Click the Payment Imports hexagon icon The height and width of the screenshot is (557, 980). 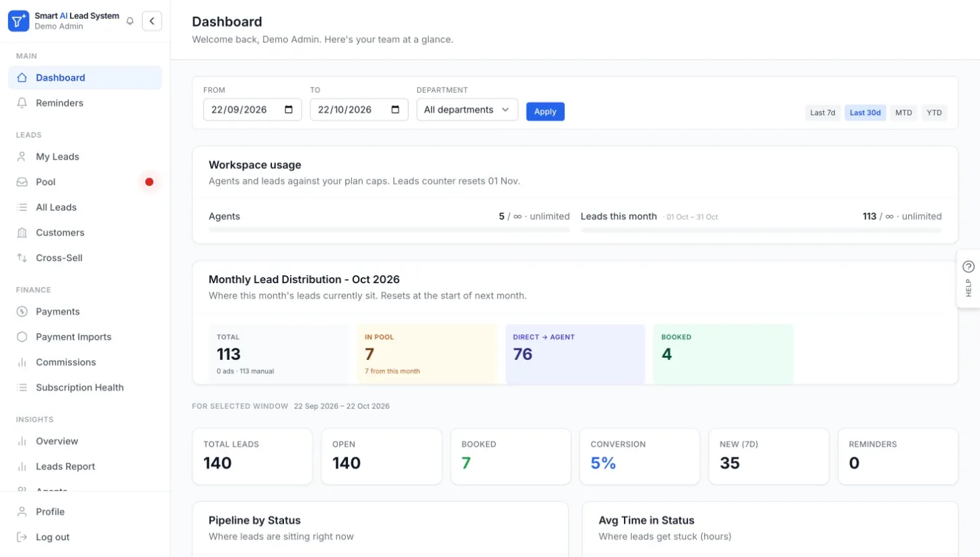coord(22,337)
